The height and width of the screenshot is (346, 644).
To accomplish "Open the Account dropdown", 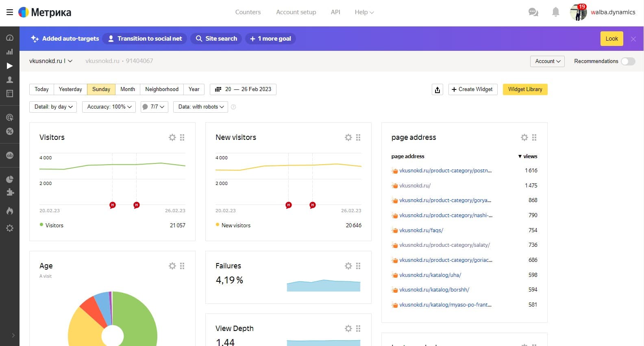I will pyautogui.click(x=547, y=61).
